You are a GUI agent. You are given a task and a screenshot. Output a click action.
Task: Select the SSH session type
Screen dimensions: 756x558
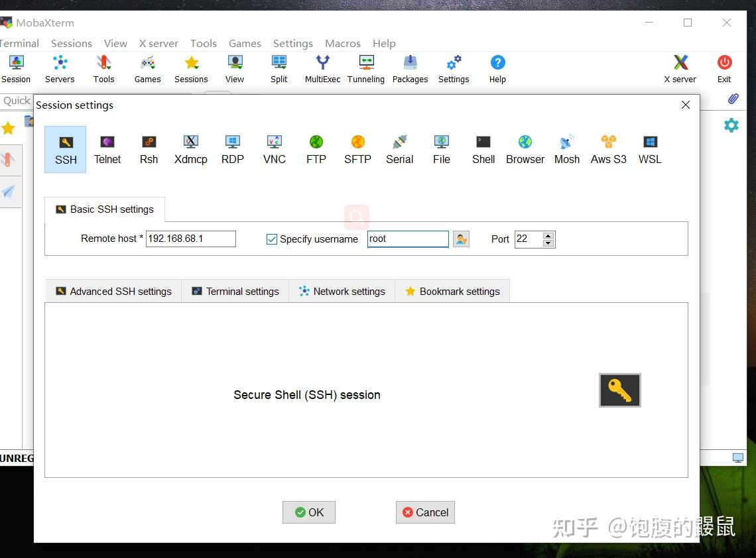[x=66, y=149]
